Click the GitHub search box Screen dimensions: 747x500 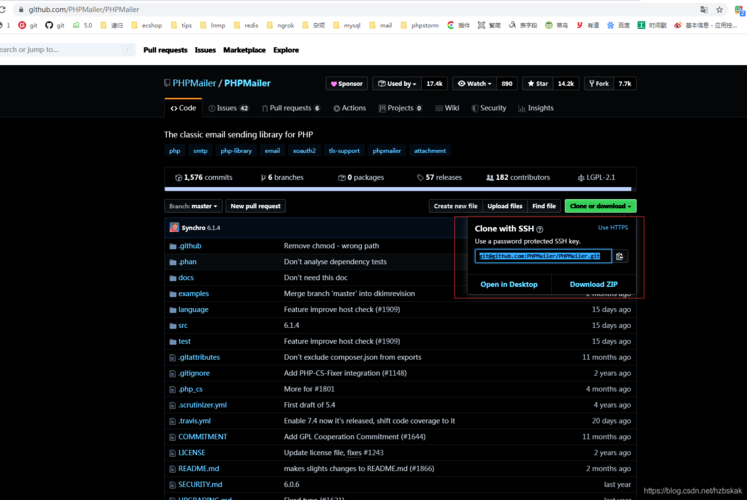pyautogui.click(x=67, y=50)
